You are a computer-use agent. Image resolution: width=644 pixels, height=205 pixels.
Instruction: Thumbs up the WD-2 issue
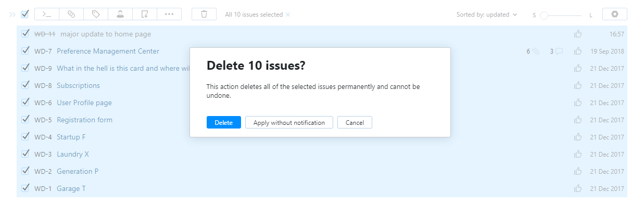coord(578,172)
